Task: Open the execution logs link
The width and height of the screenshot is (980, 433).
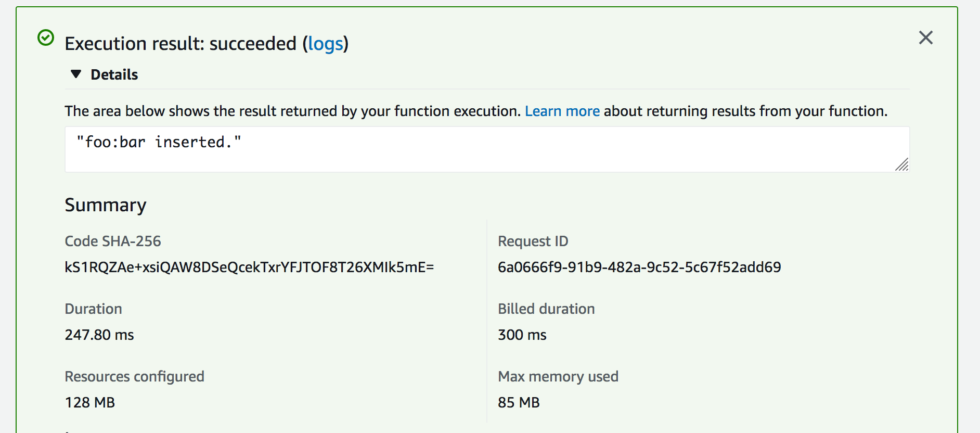Action: [326, 44]
